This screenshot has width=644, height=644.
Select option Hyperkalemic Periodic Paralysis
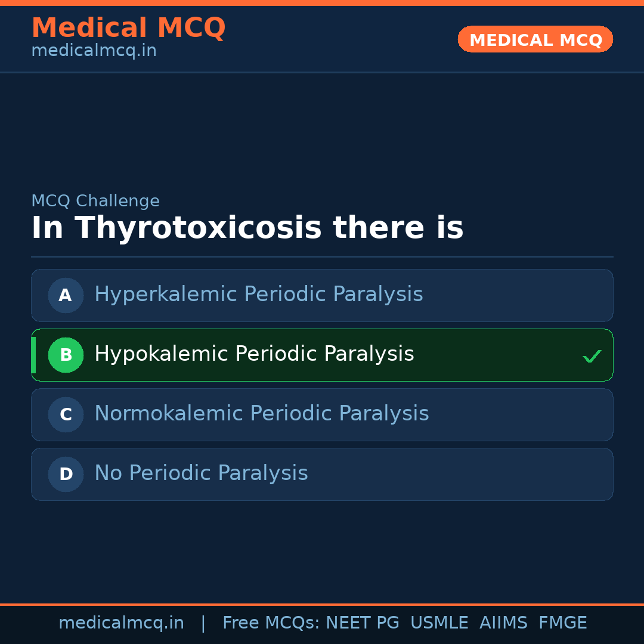pyautogui.click(x=258, y=295)
